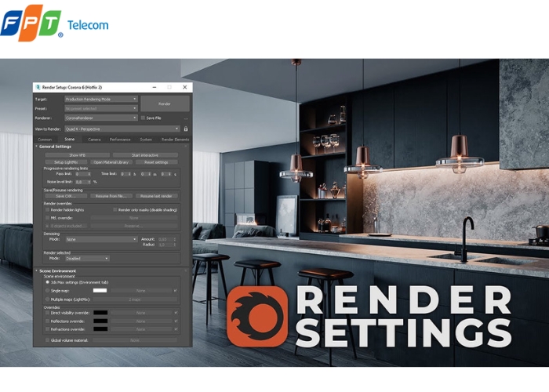Enable Reflections override checkbox
This screenshot has height=392, width=549.
coord(47,321)
